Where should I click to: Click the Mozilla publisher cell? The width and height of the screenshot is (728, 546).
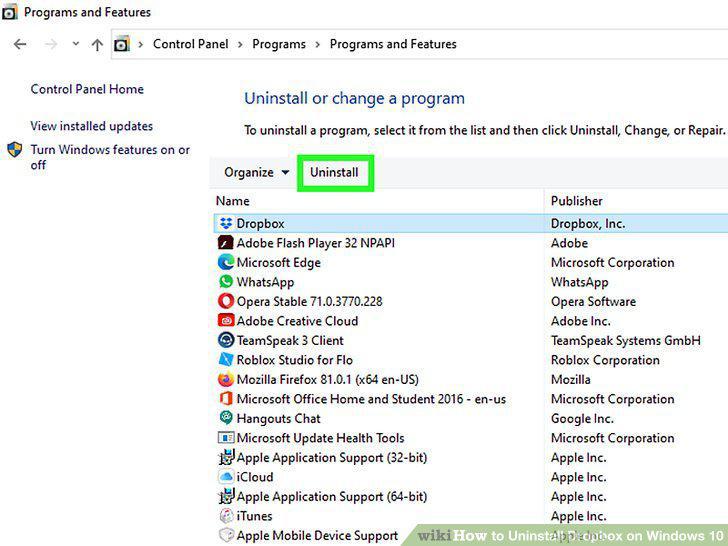(x=571, y=379)
